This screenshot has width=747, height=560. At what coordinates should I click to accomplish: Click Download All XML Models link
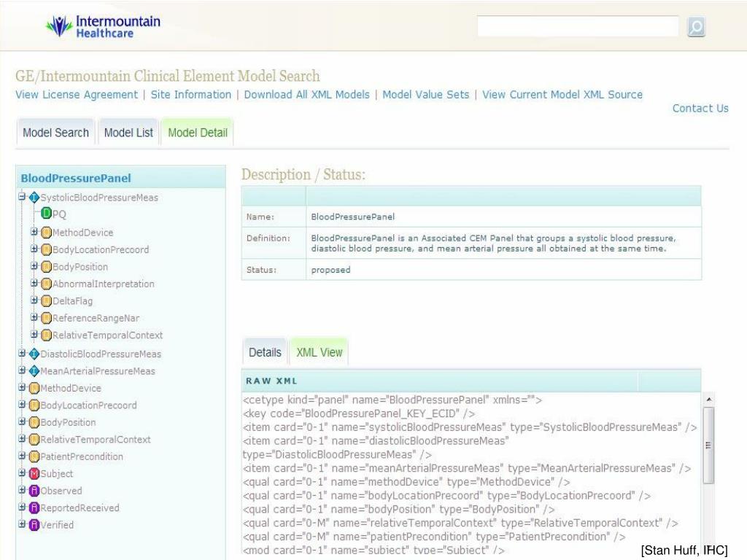[x=307, y=95]
